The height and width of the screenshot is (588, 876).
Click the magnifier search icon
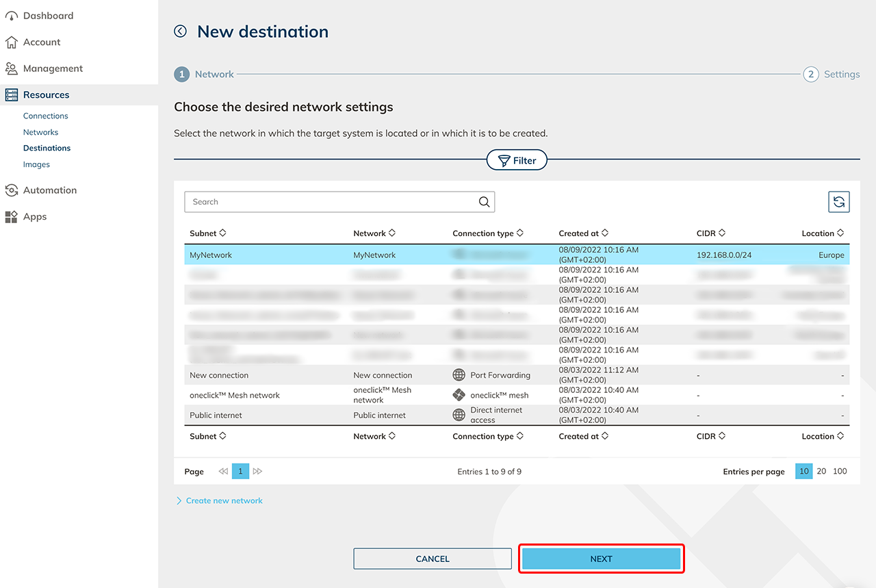484,202
